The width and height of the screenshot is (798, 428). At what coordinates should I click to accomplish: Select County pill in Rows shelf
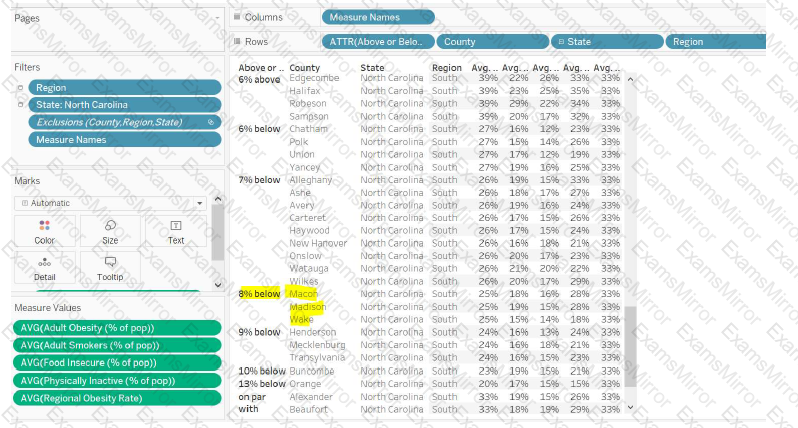493,42
